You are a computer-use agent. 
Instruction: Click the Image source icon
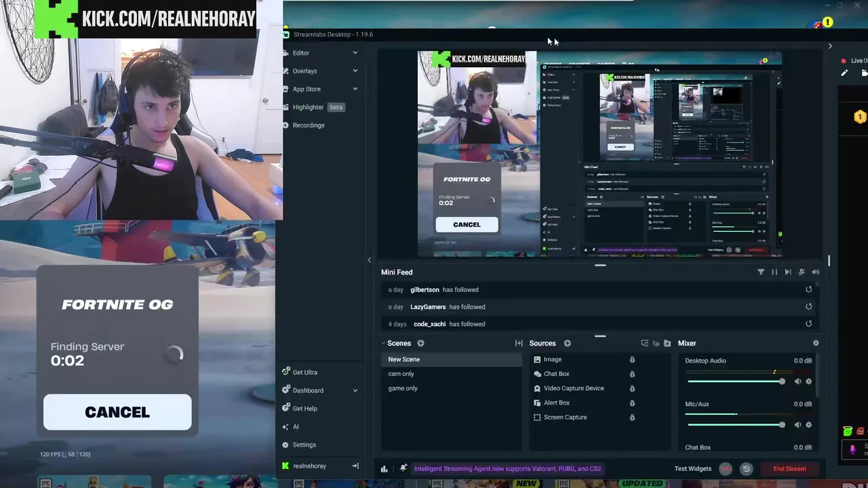tap(537, 360)
